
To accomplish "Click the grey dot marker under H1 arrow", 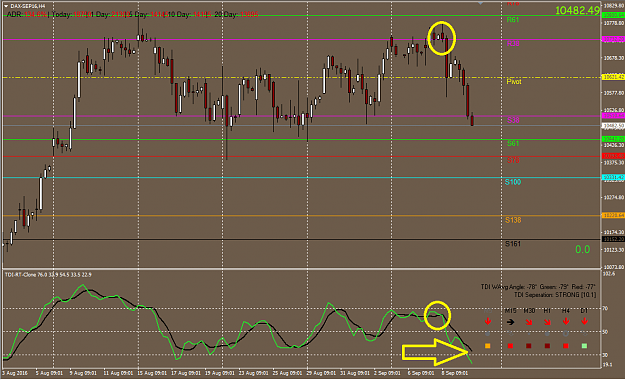I will [x=547, y=334].
